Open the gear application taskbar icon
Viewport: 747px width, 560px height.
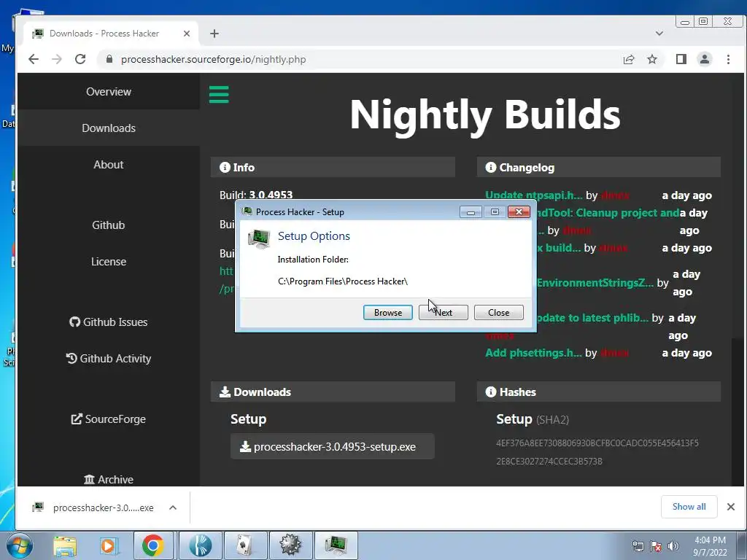(x=290, y=545)
